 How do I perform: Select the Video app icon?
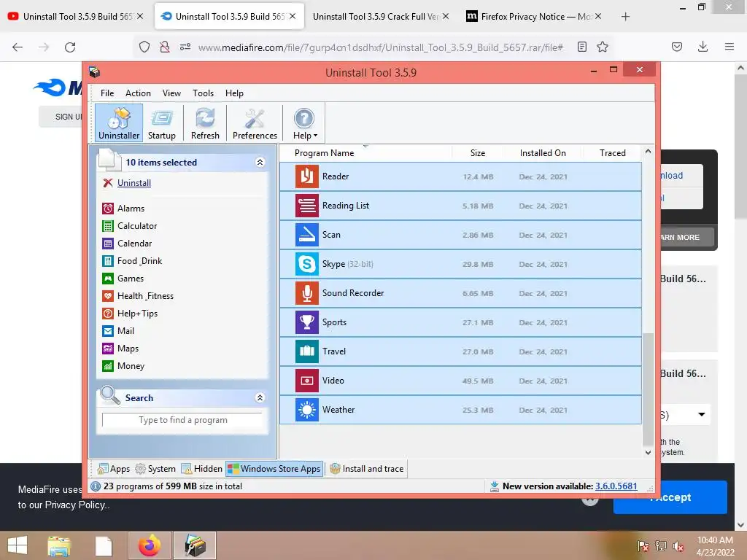tap(307, 381)
